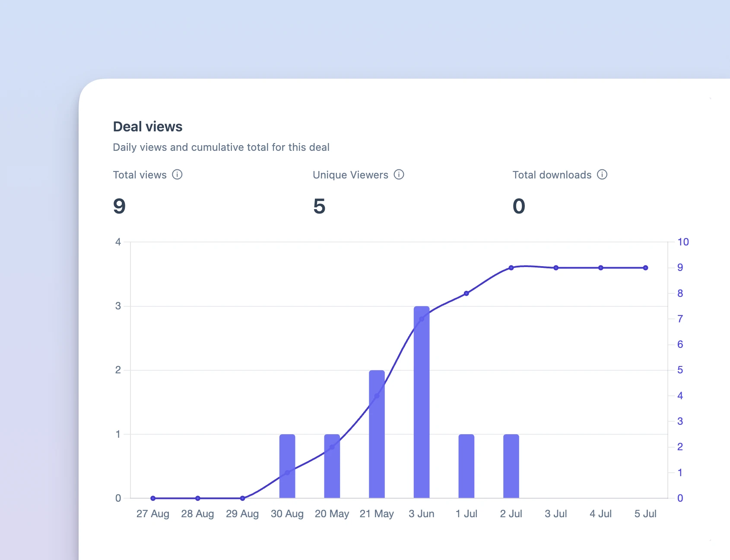This screenshot has height=560, width=730.
Task: Click the '27 Aug' x-axis label
Action: (x=153, y=514)
